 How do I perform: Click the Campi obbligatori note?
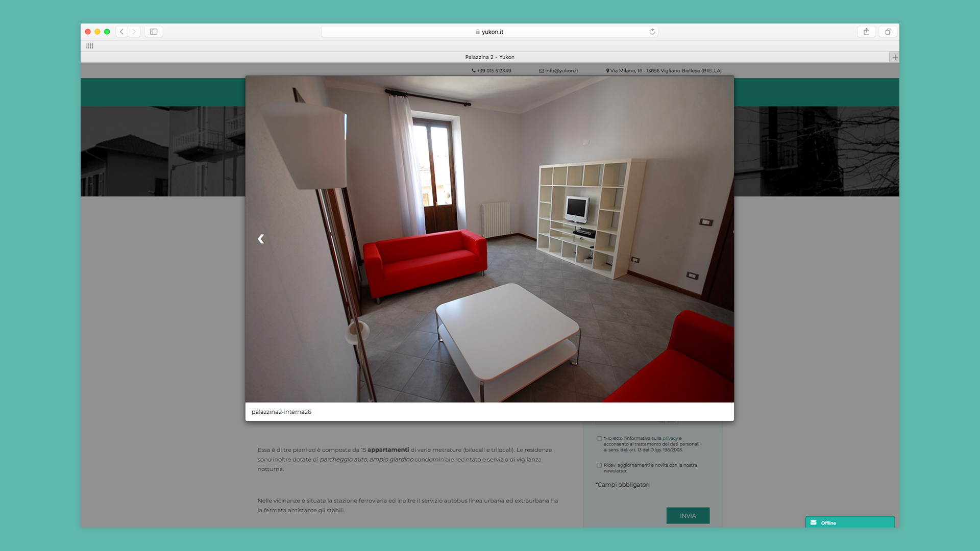pyautogui.click(x=623, y=485)
